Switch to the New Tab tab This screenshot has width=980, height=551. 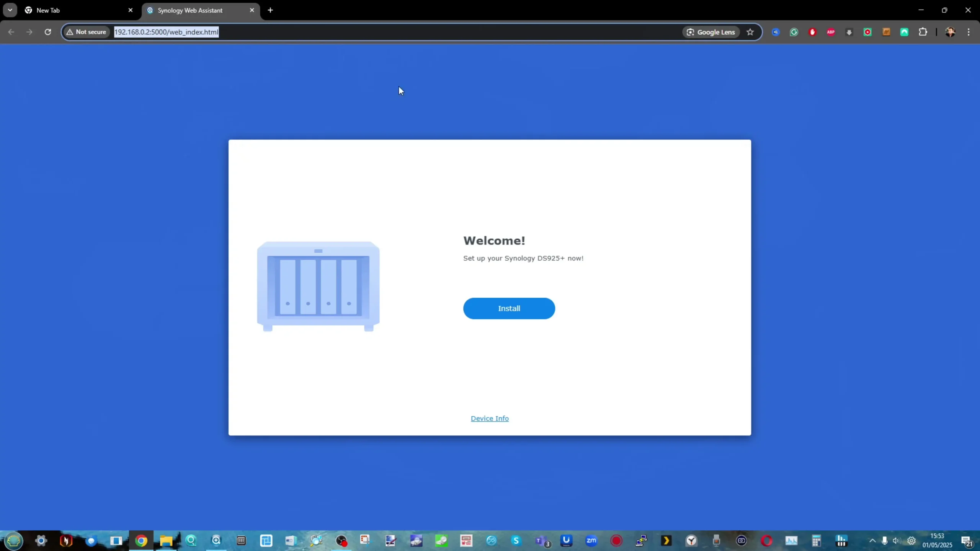click(78, 10)
